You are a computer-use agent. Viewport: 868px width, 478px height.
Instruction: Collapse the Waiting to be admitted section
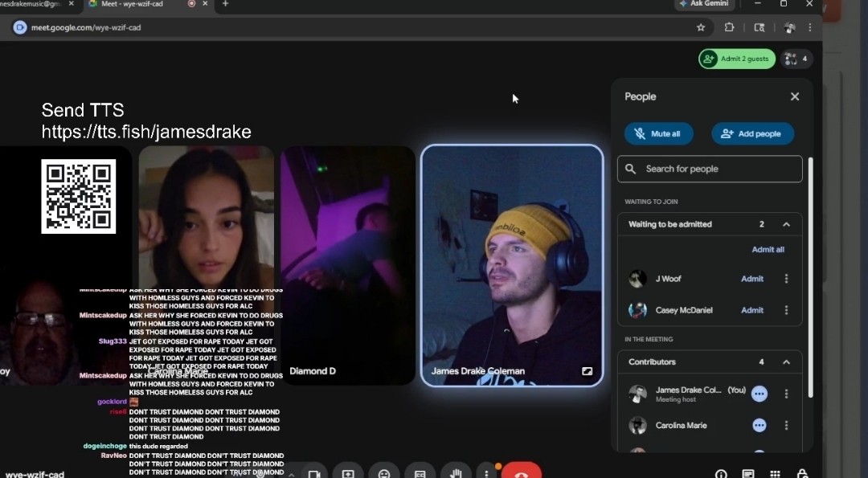(786, 225)
